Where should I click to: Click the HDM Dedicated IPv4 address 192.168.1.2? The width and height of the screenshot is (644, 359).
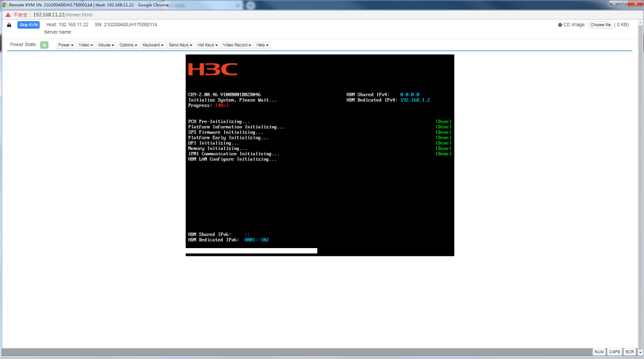tap(415, 100)
